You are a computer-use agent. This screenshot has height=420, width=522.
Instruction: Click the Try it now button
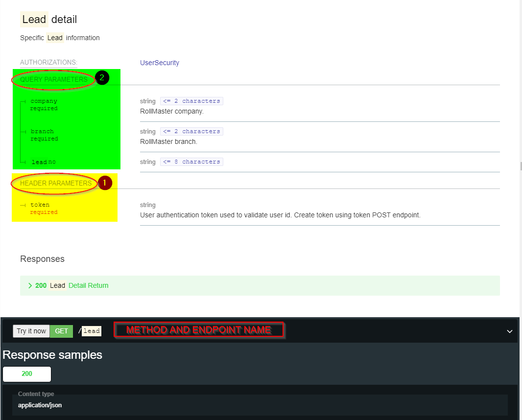[31, 331]
